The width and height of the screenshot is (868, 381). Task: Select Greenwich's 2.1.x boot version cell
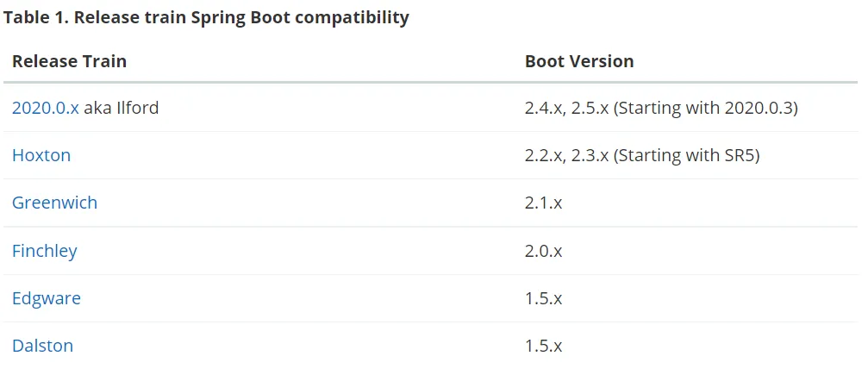[543, 203]
